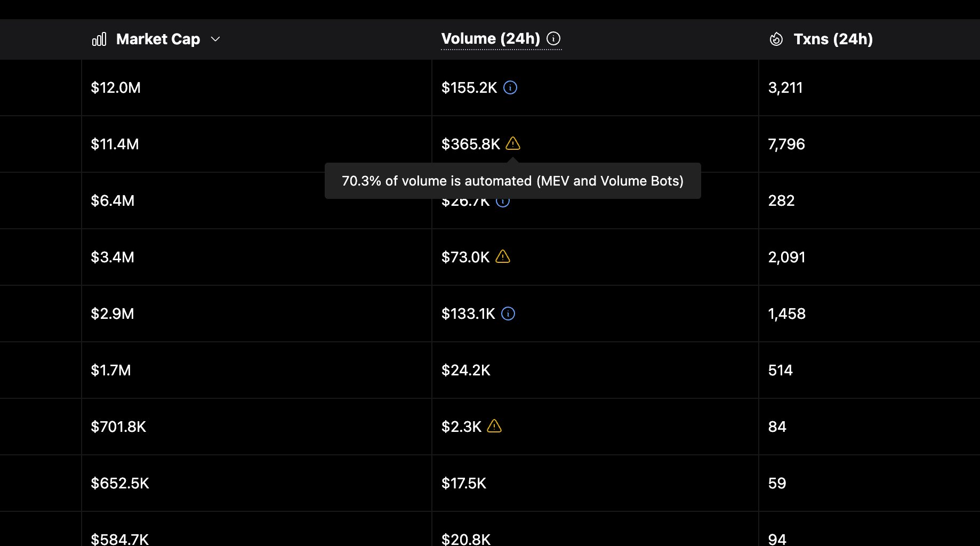The image size is (980, 546).
Task: Click the $24.2K volume value
Action: pyautogui.click(x=465, y=370)
